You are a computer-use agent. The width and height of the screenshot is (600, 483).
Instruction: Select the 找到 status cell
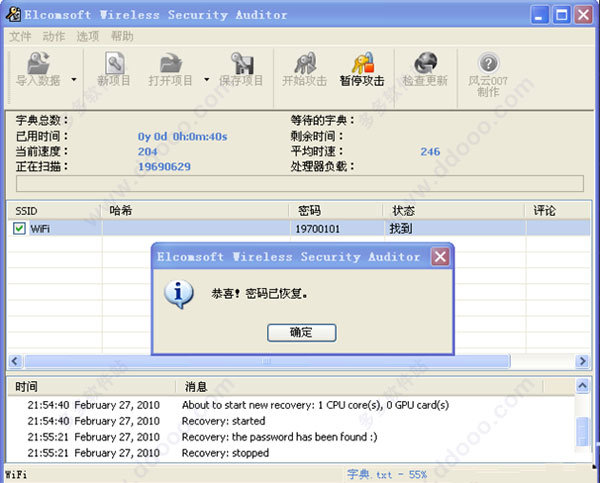click(401, 229)
